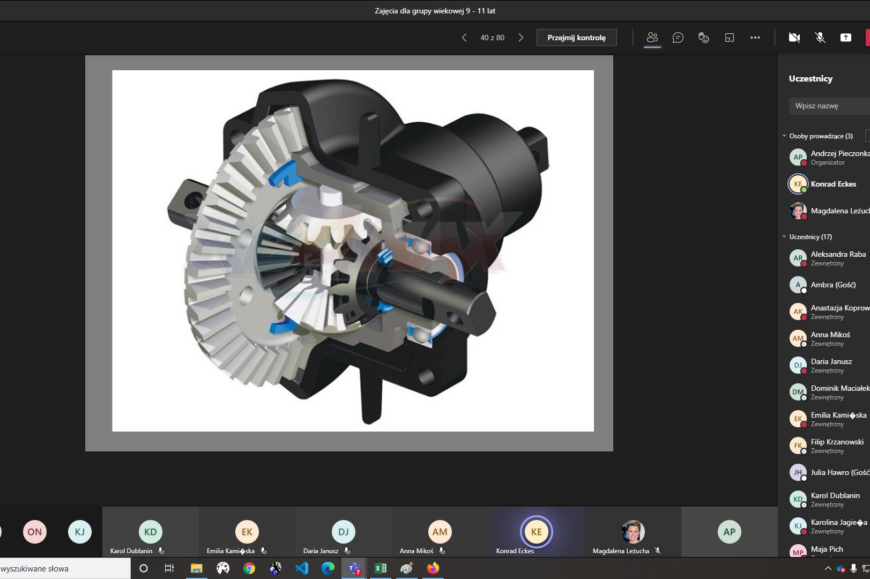The image size is (870, 579).
Task: Open the reactions and raise hand icon
Action: [704, 38]
